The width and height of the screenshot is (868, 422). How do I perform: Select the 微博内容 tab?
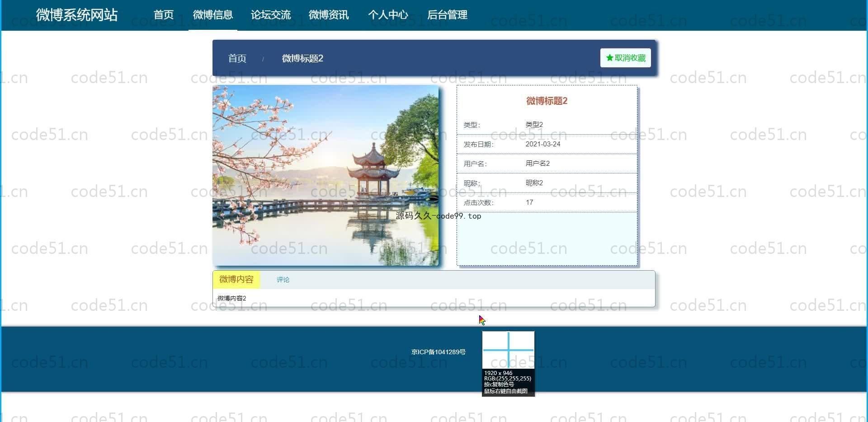tap(236, 280)
